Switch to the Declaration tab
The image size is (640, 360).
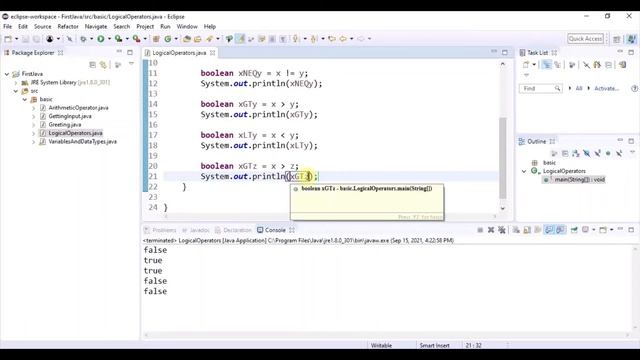tap(233, 230)
